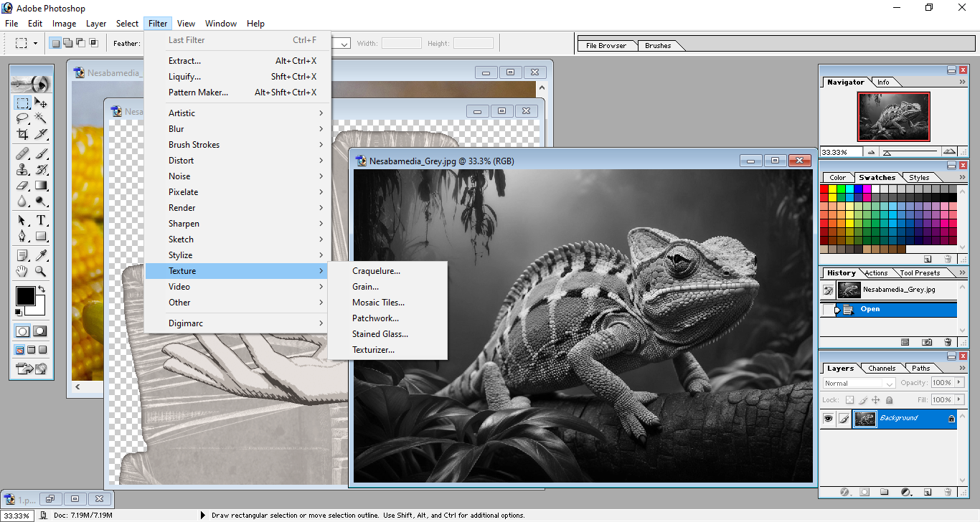Click the black foreground color swatch
This screenshot has height=522, width=980.
coord(25,295)
